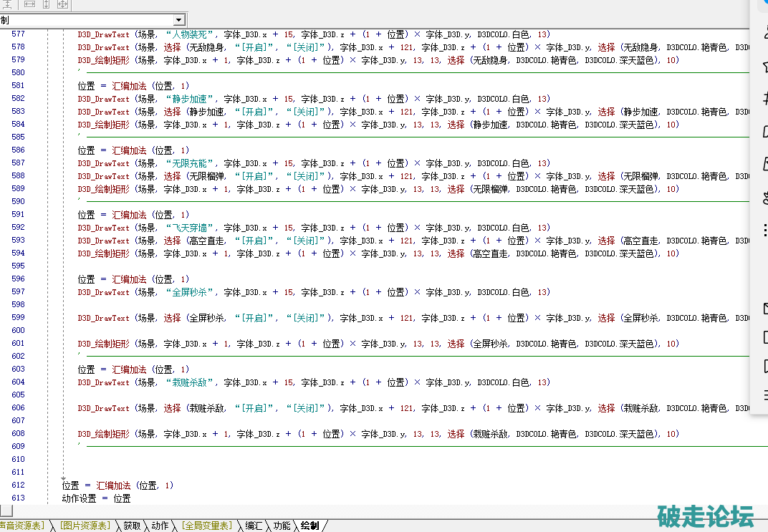
Task: Click the hash icon in right sidebar
Action: tap(764, 100)
